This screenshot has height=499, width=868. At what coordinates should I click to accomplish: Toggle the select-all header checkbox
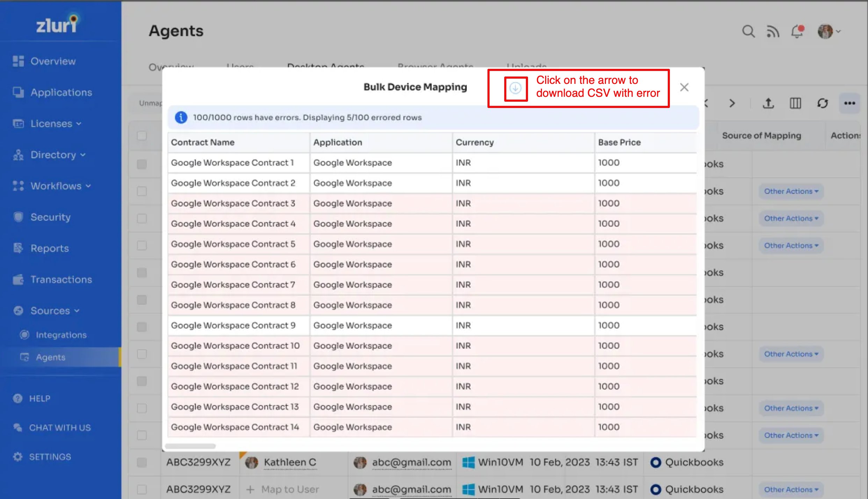[142, 136]
